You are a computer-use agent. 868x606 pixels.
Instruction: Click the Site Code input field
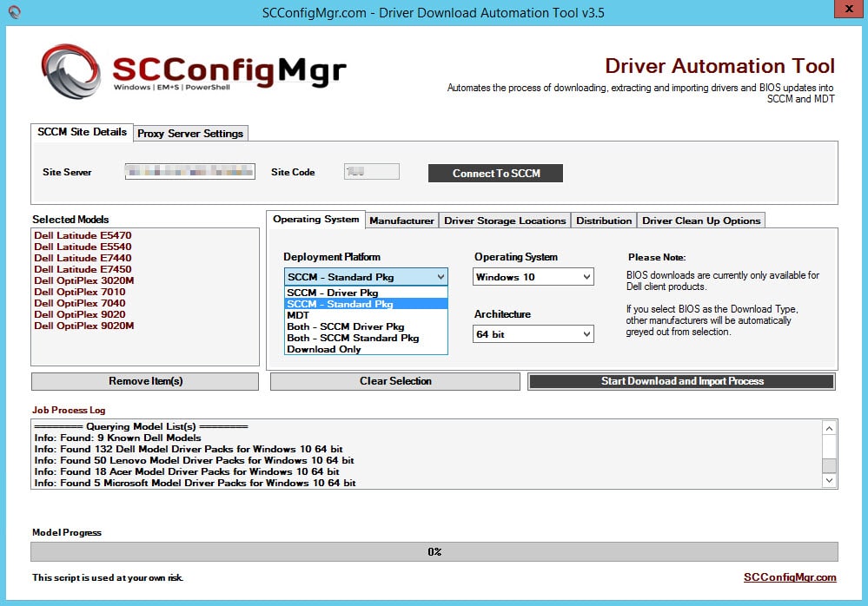tap(372, 171)
